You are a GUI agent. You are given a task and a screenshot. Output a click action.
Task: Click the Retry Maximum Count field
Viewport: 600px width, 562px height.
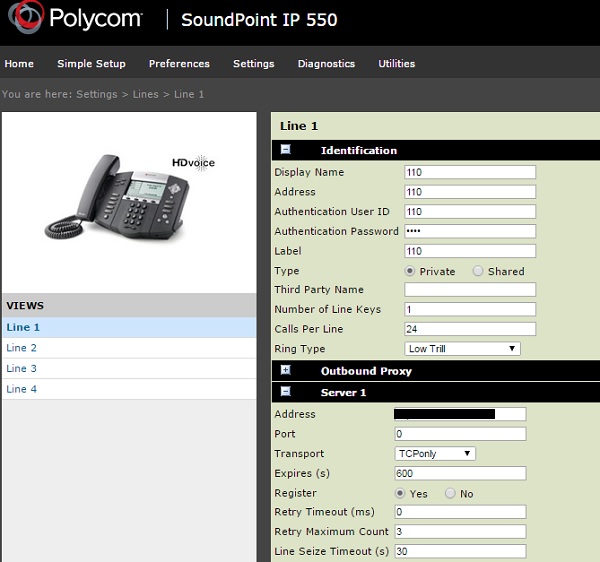pyautogui.click(x=460, y=531)
